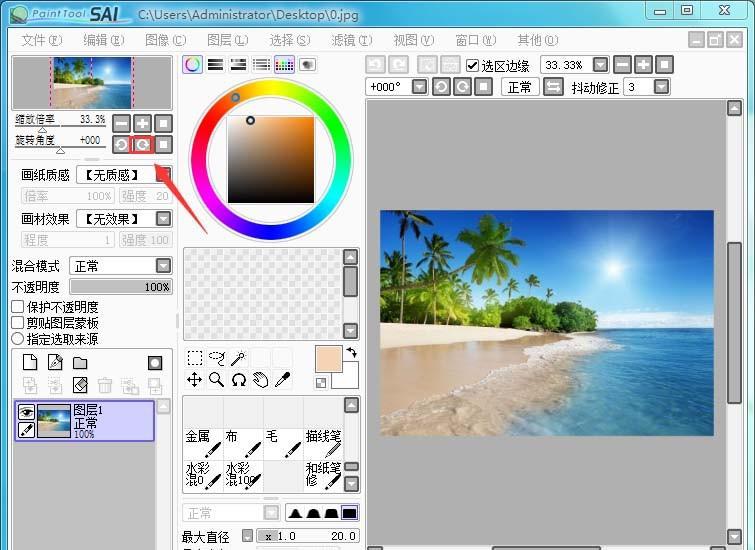The height and width of the screenshot is (550, 755).
Task: Click the 正常 view button in toolbar
Action: pyautogui.click(x=519, y=87)
